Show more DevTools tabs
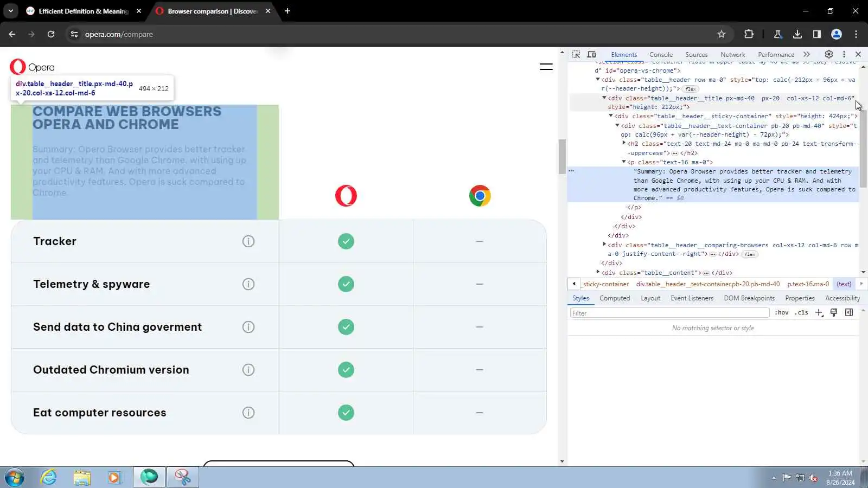 (807, 54)
